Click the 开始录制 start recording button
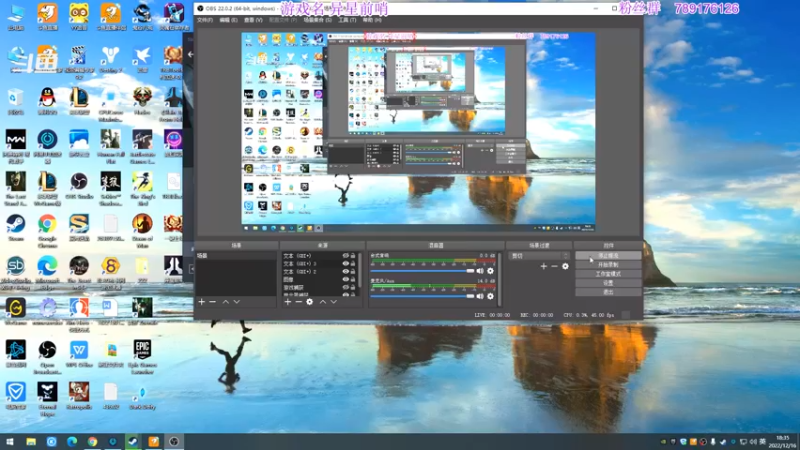The width and height of the screenshot is (800, 450). (608, 264)
